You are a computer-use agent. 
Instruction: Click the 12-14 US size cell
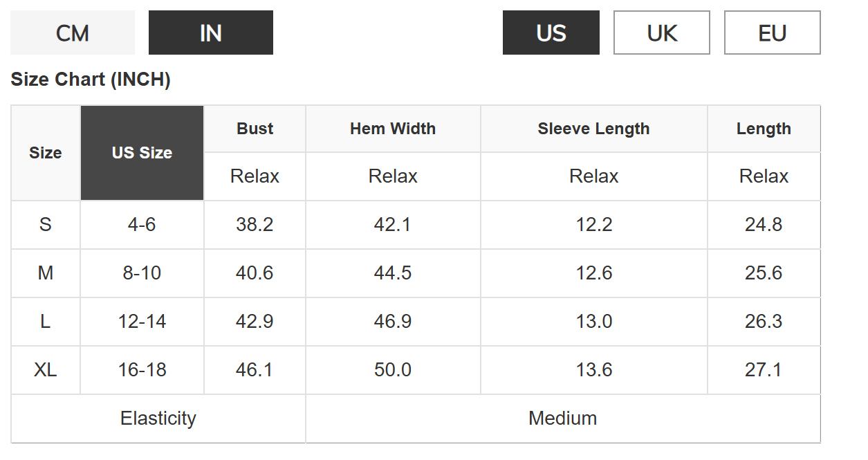tap(142, 322)
